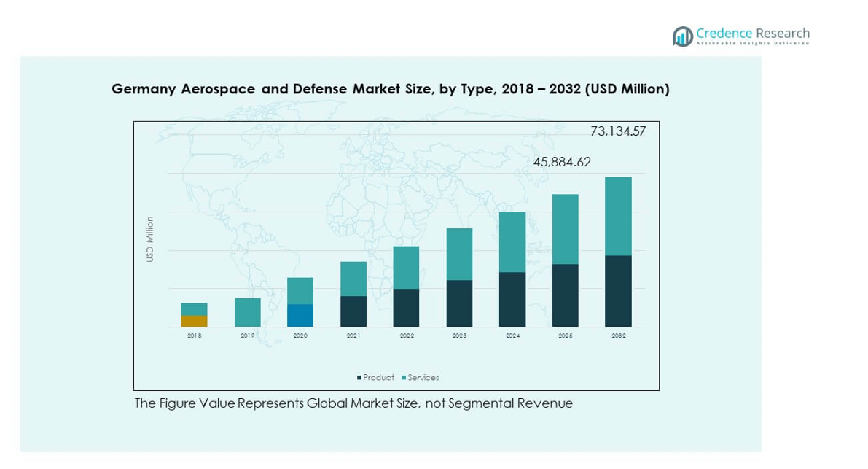Click the 45,884.62 value label
The height and width of the screenshot is (469, 868).
pyautogui.click(x=562, y=162)
